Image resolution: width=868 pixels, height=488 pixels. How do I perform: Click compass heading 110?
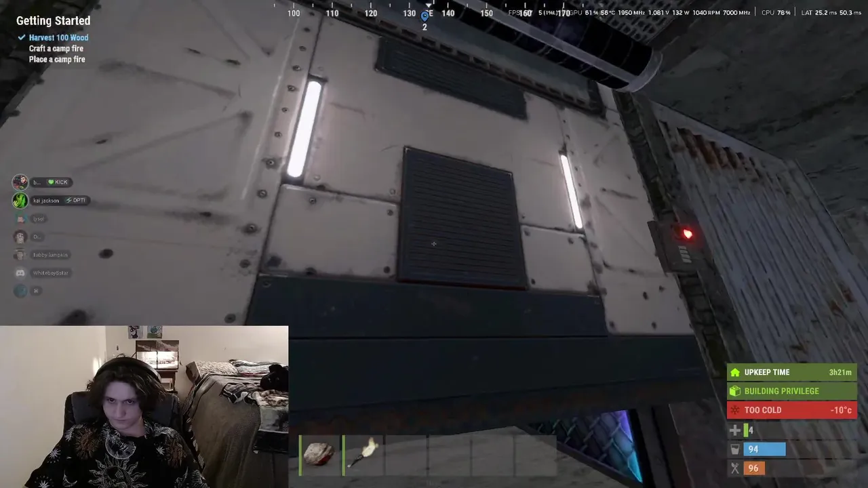point(332,14)
